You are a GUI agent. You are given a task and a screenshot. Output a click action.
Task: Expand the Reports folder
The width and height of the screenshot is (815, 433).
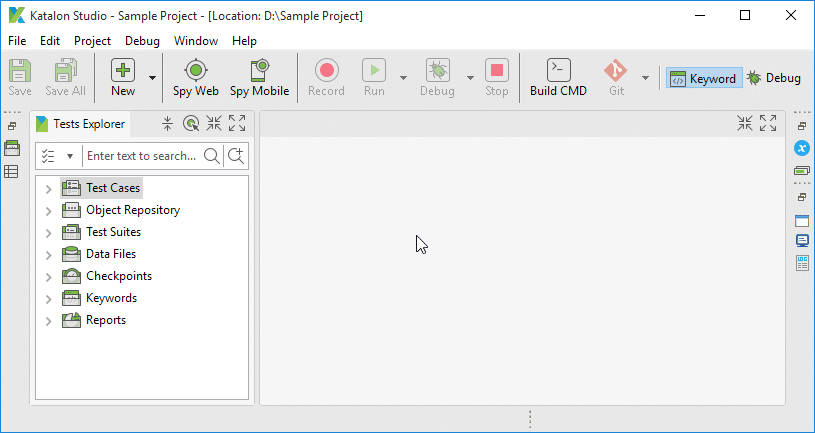click(48, 321)
